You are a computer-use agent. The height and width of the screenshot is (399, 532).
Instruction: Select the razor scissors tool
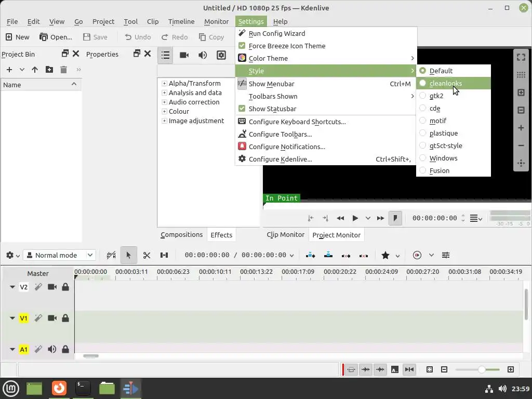click(x=147, y=255)
